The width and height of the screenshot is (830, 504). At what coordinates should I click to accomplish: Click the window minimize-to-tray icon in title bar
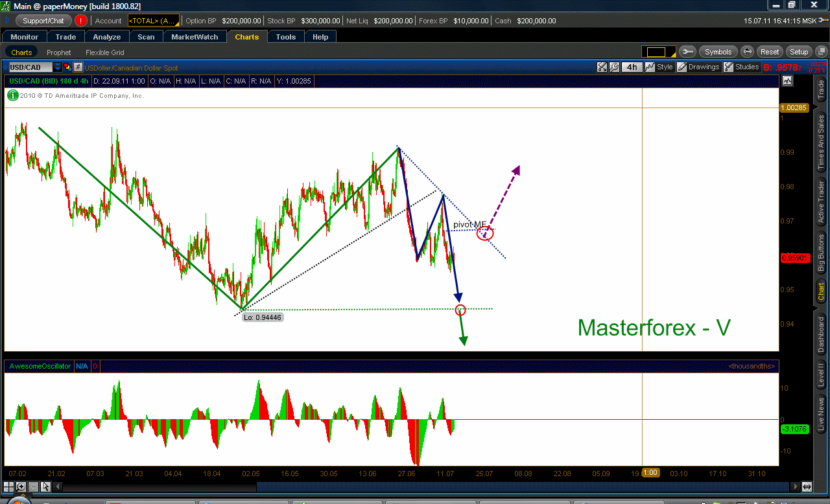(x=776, y=5)
